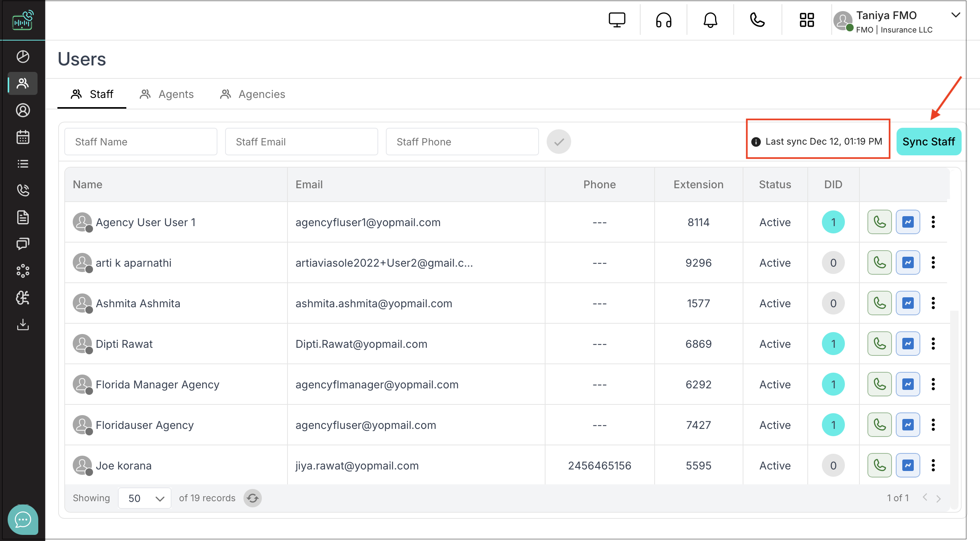
Task: Switch to the Agents tab
Action: pyautogui.click(x=167, y=94)
